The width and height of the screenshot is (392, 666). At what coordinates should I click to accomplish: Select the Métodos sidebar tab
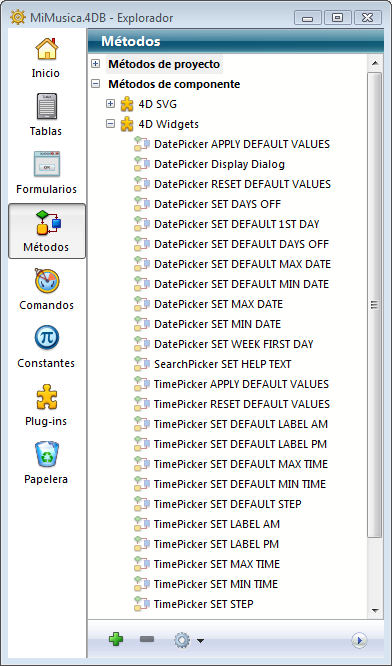[47, 231]
